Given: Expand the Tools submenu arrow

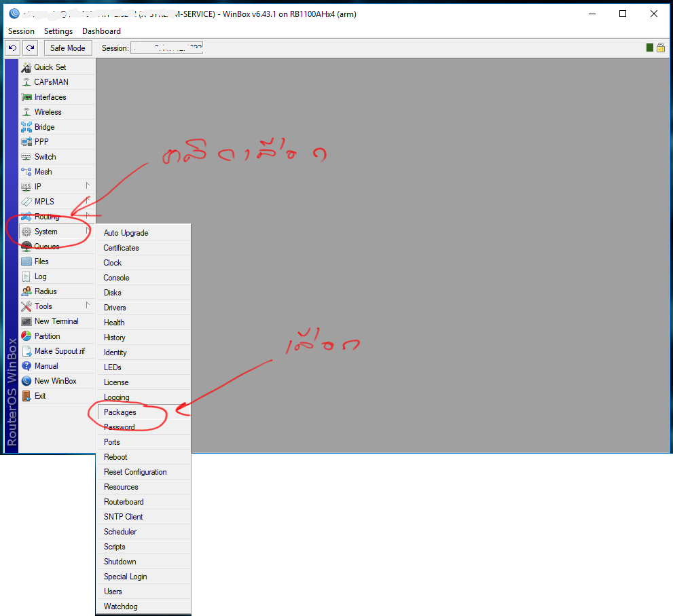Looking at the screenshot, I should click(x=88, y=305).
